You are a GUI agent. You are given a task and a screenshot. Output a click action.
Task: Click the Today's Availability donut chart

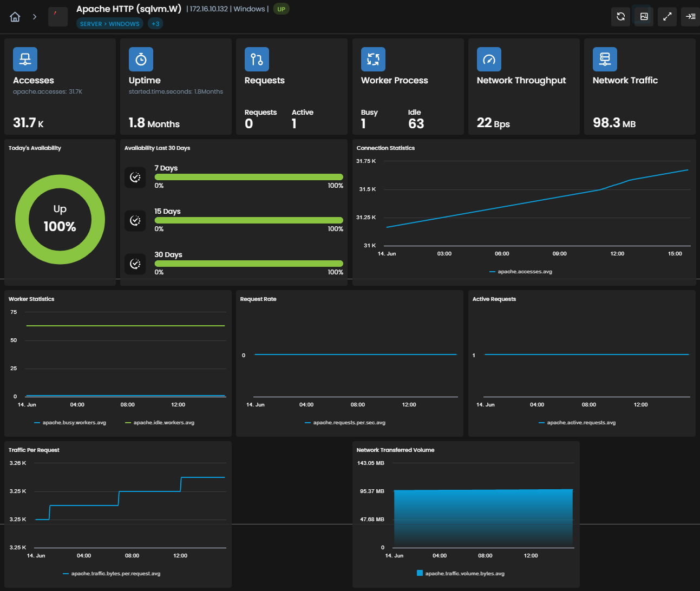point(60,219)
